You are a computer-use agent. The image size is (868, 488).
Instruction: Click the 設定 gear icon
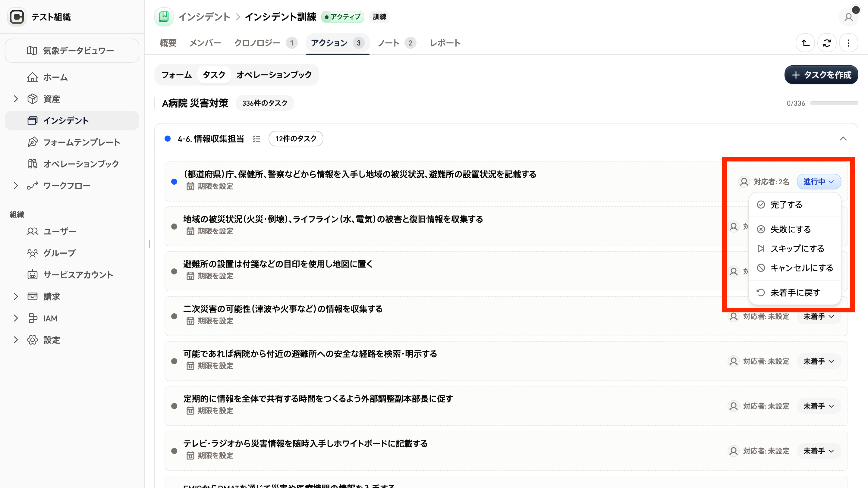tap(32, 340)
